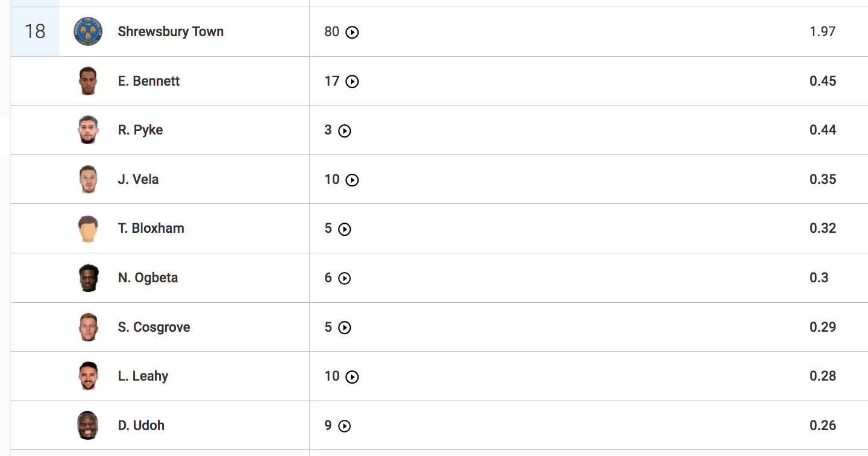
Task: Click play icon in N. Ogbeta row
Action: [x=344, y=278]
